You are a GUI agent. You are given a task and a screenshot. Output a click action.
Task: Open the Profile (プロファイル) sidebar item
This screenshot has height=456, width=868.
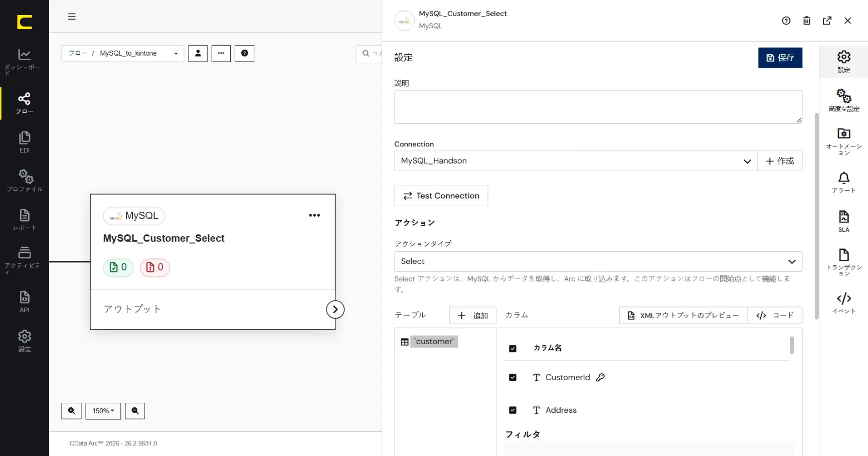(x=24, y=181)
